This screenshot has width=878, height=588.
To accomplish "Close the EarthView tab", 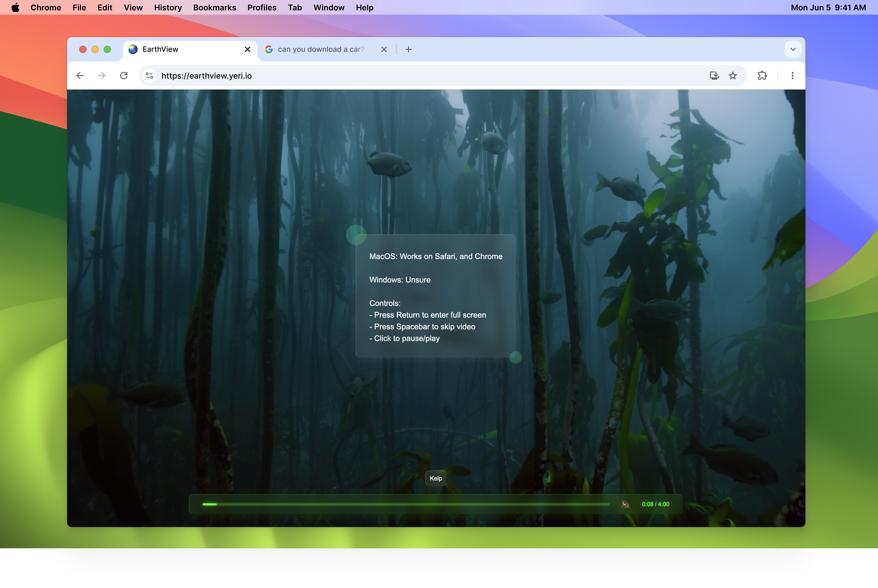I will pyautogui.click(x=247, y=49).
